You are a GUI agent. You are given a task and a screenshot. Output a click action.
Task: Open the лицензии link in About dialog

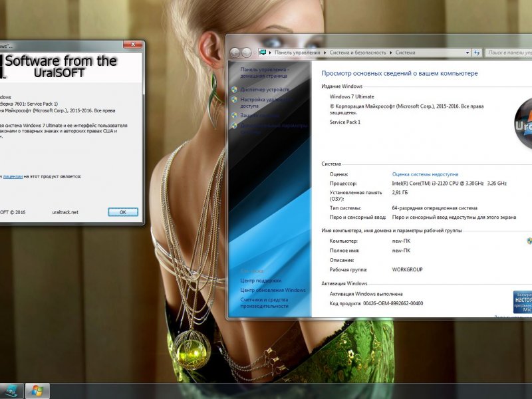[x=13, y=176]
